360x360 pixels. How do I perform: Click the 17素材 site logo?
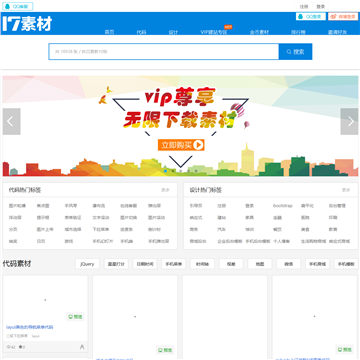[x=27, y=24]
